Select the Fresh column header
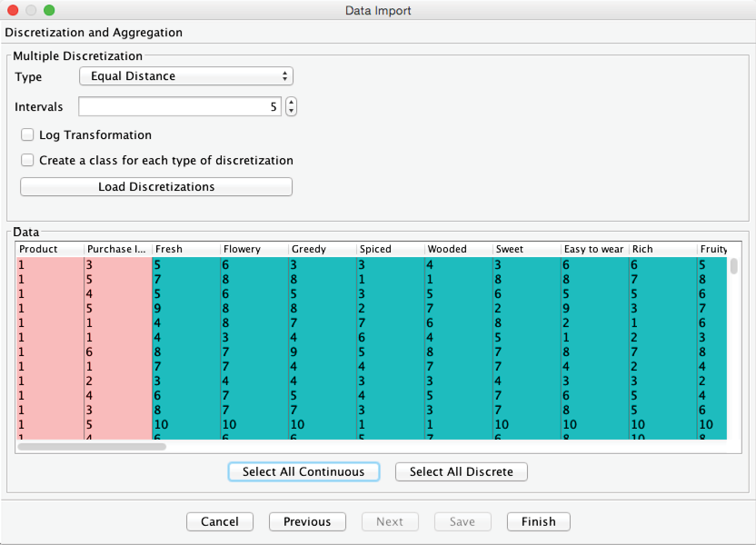This screenshot has width=756, height=545. pos(185,249)
